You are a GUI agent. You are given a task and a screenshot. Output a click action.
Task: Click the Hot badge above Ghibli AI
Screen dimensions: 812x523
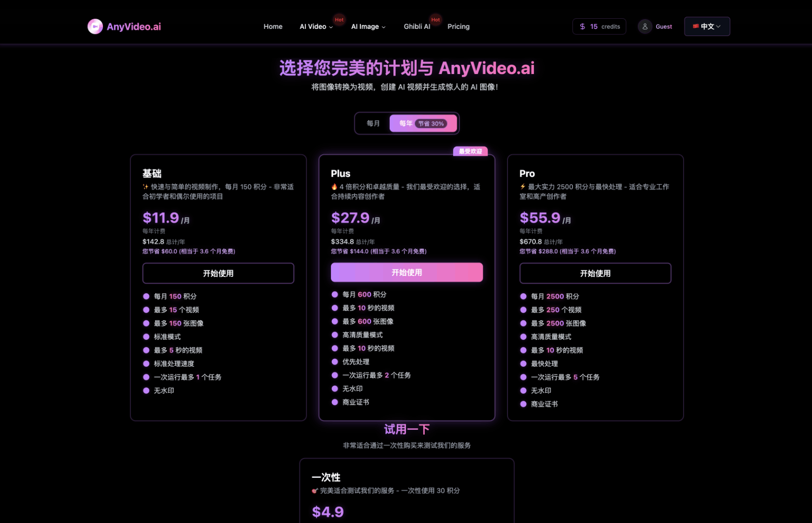coord(435,20)
